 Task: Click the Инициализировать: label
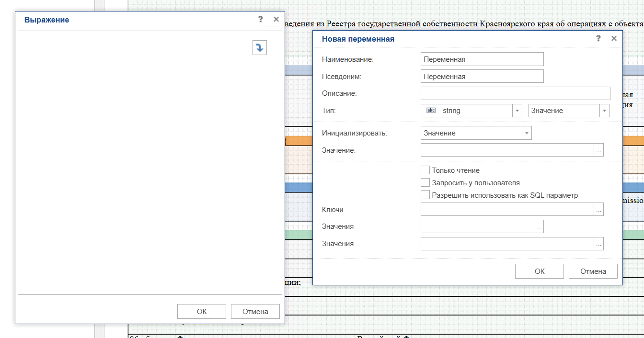[x=355, y=133]
